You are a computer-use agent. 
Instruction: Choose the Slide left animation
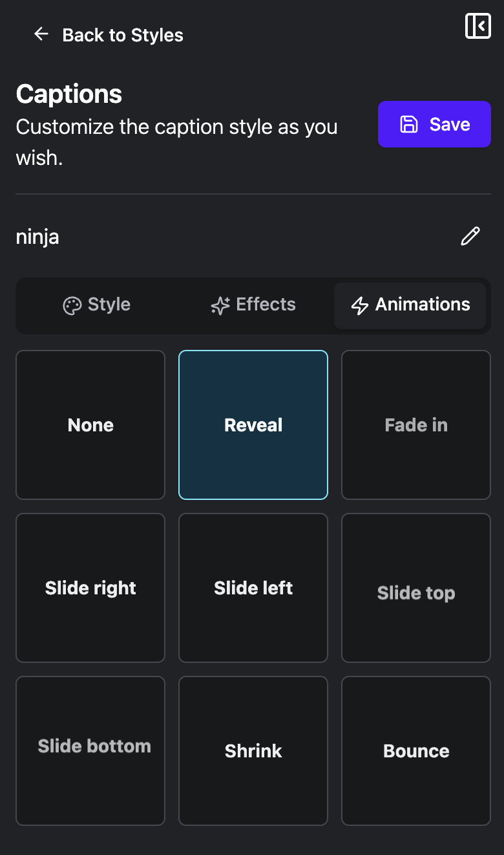pyautogui.click(x=253, y=588)
